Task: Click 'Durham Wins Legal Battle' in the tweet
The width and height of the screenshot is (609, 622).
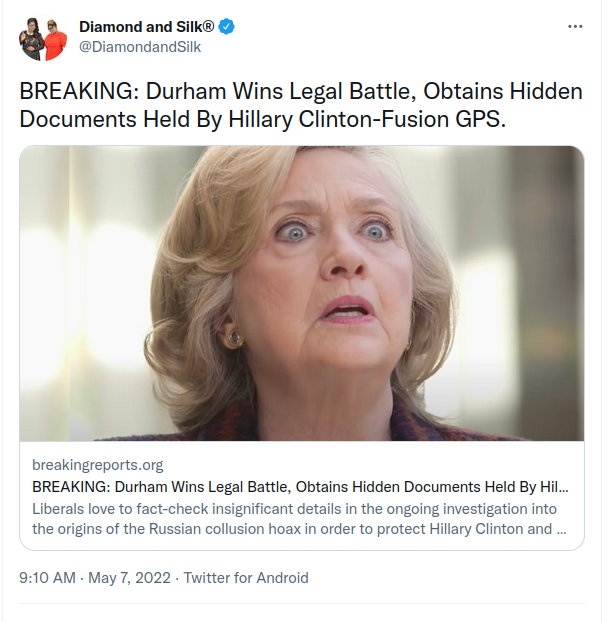Action: (x=280, y=91)
